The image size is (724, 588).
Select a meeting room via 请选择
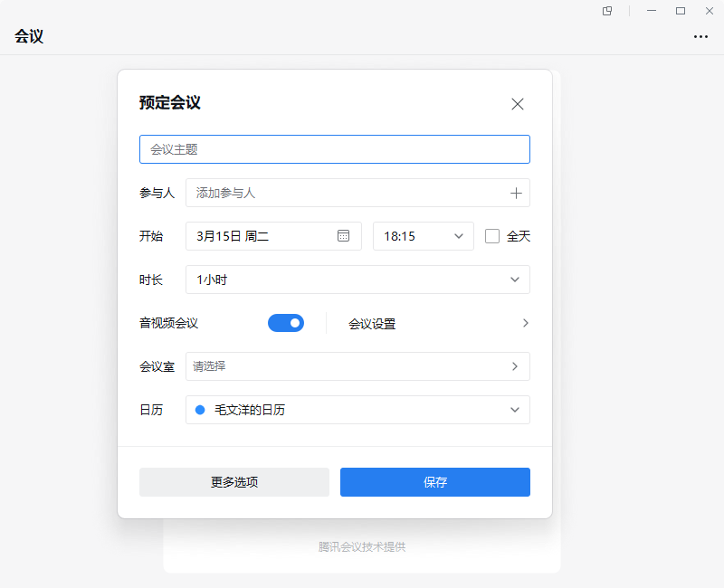357,366
